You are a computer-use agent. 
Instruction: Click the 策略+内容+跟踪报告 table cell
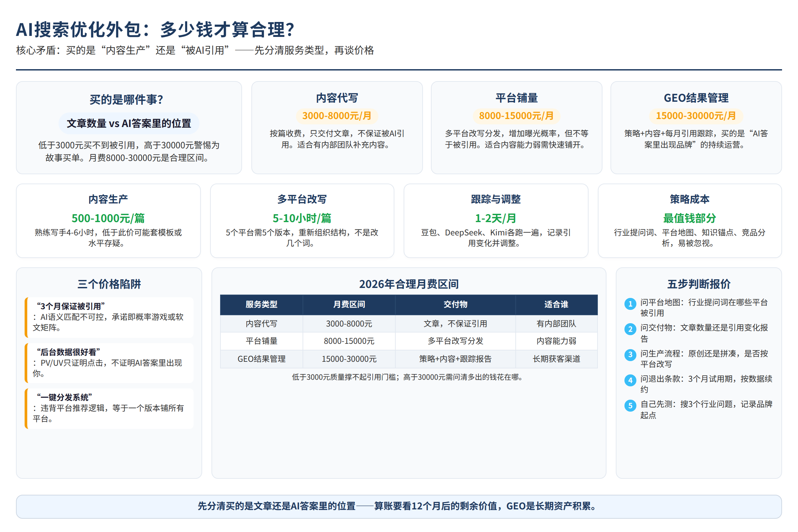coord(456,359)
